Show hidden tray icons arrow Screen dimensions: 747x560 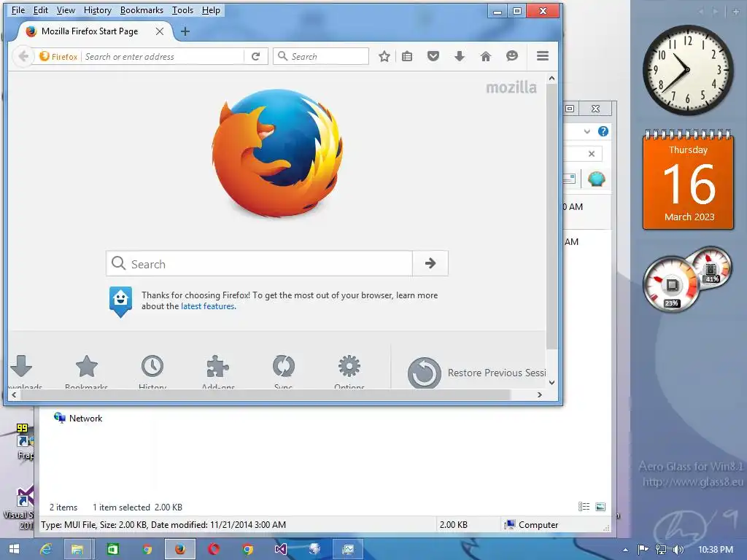click(x=625, y=550)
